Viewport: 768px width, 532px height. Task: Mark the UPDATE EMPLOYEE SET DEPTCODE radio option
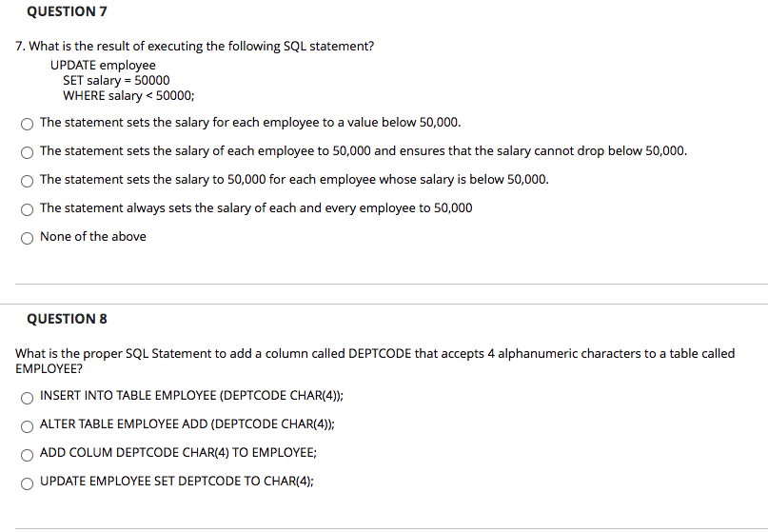tap(27, 483)
